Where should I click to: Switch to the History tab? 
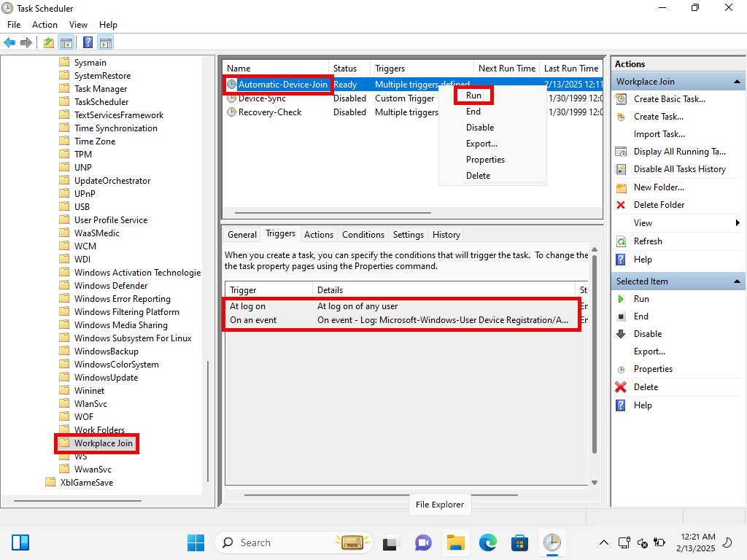(x=446, y=235)
